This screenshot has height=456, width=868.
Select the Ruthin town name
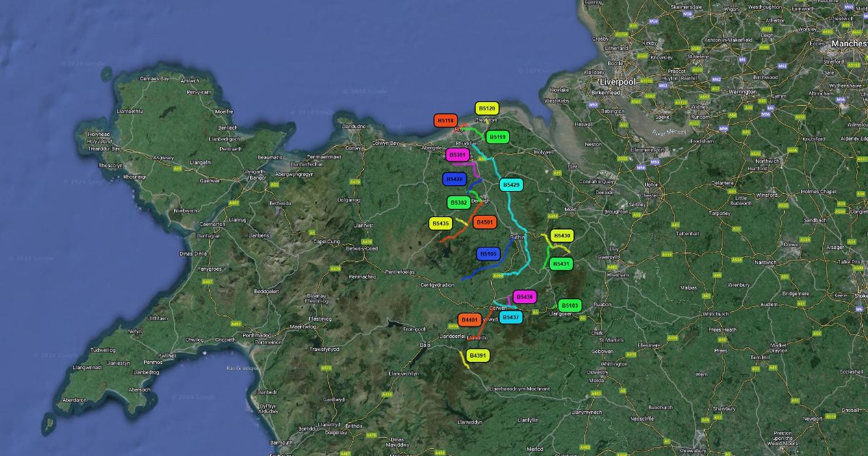pyautogui.click(x=517, y=237)
